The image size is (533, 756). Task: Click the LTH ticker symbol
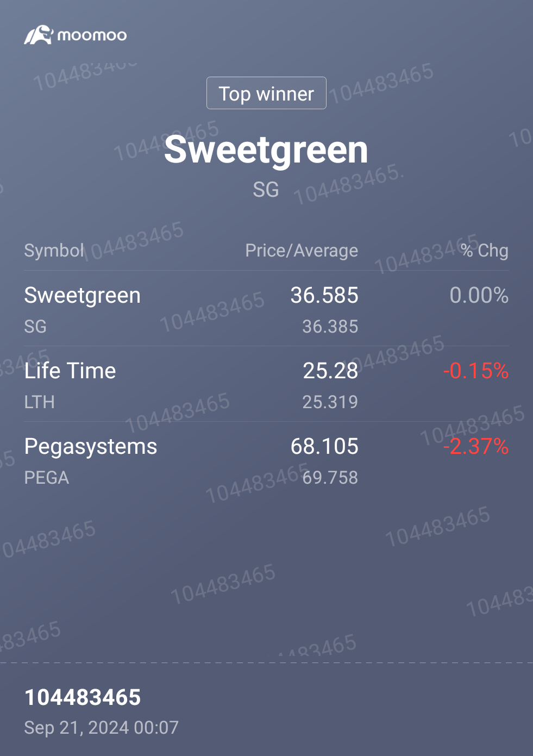tap(39, 402)
